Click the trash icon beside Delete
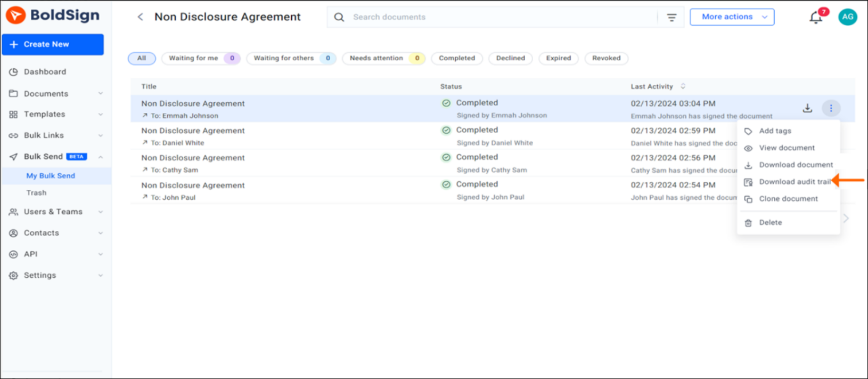The image size is (868, 379). [748, 223]
